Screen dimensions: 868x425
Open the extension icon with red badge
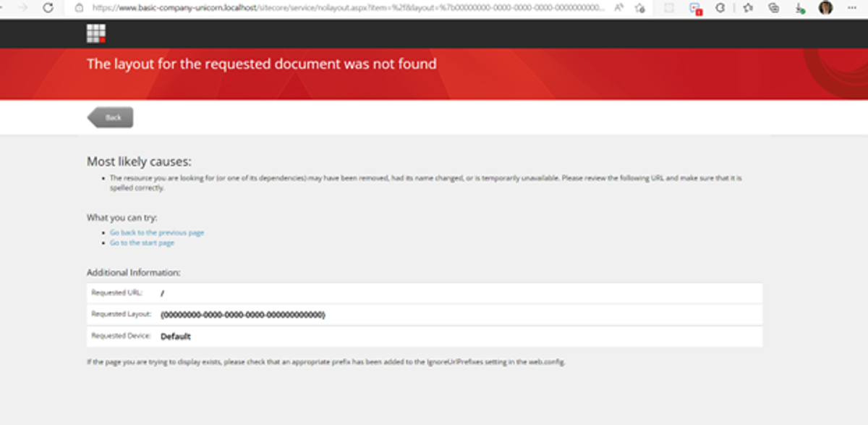pyautogui.click(x=695, y=8)
